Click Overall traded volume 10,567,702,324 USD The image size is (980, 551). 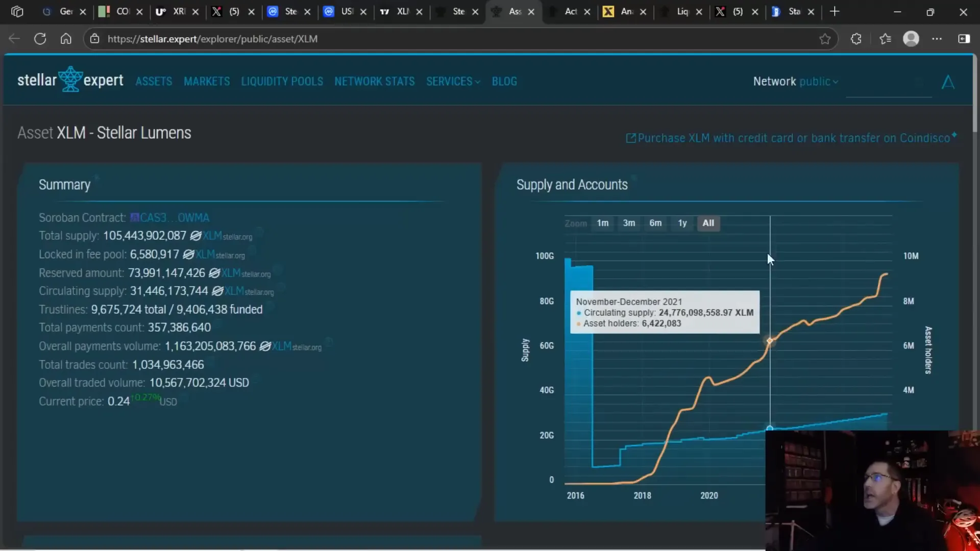point(199,383)
